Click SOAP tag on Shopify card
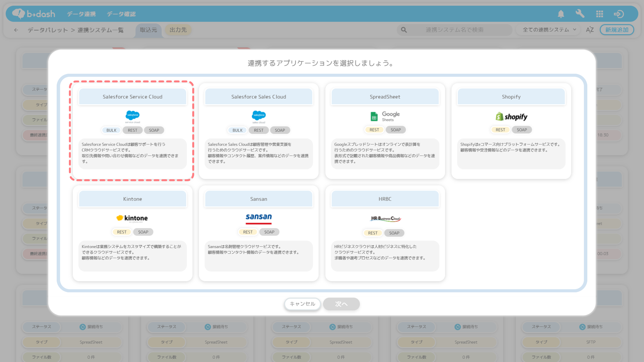The height and width of the screenshot is (362, 644). tap(522, 130)
